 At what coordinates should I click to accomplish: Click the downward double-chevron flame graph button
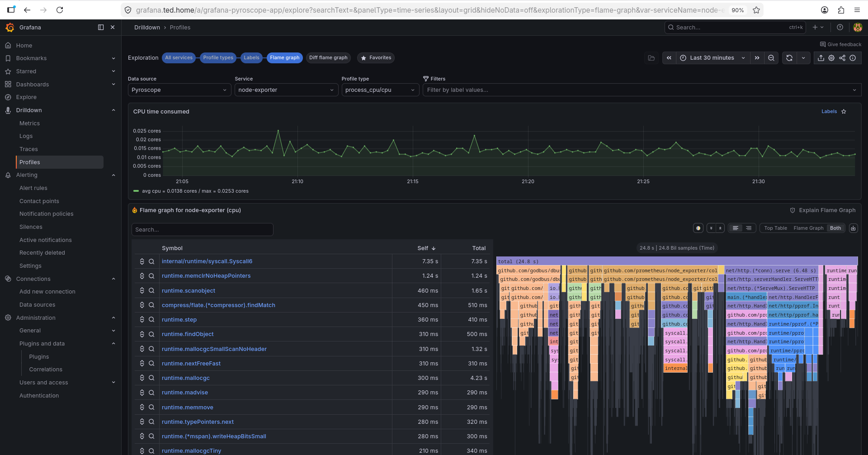711,228
